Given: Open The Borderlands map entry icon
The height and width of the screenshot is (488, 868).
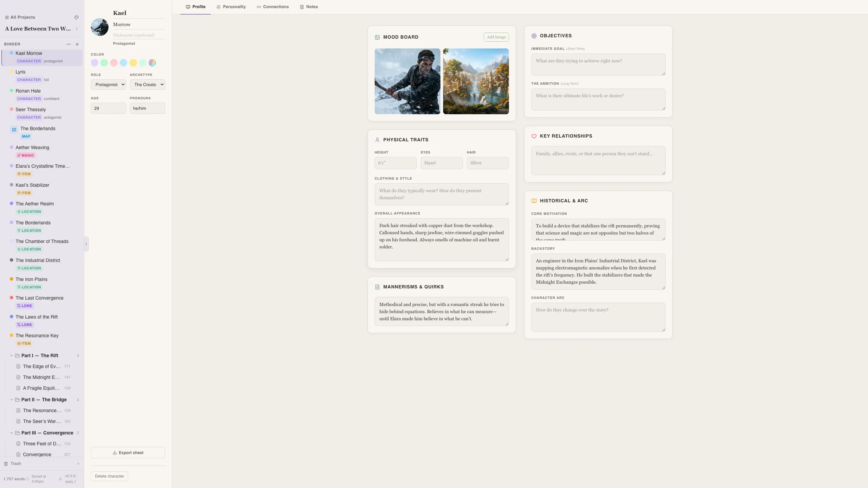Looking at the screenshot, I should 14,129.
